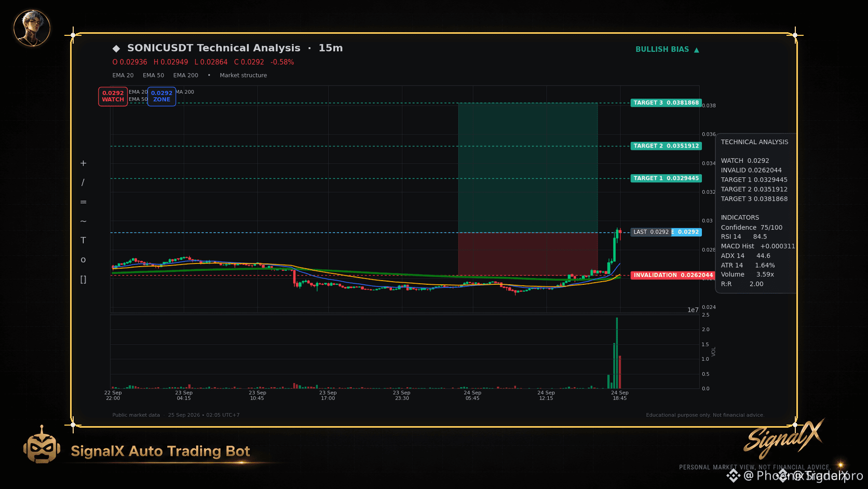Select the diagonal trend line tool

[83, 182]
